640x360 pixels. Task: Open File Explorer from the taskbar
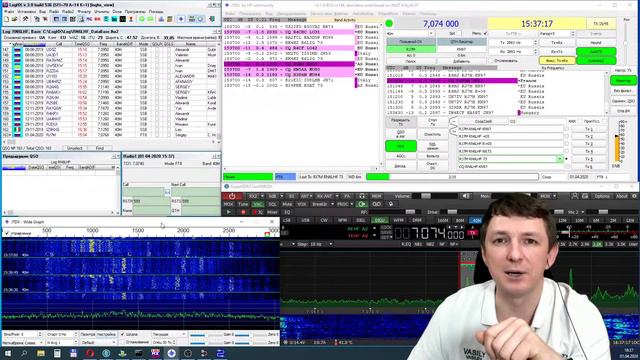[x=40, y=353]
